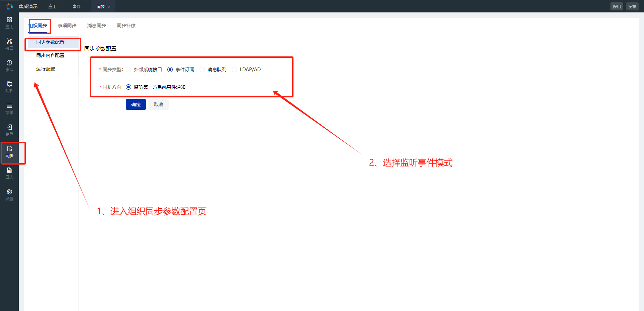
Task: Select LDAP/AD sync type radio
Action: [234, 70]
